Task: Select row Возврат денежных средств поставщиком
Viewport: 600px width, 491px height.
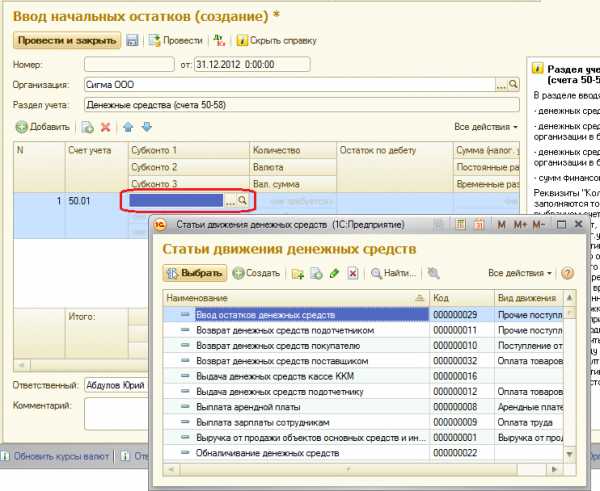Action: (x=363, y=361)
